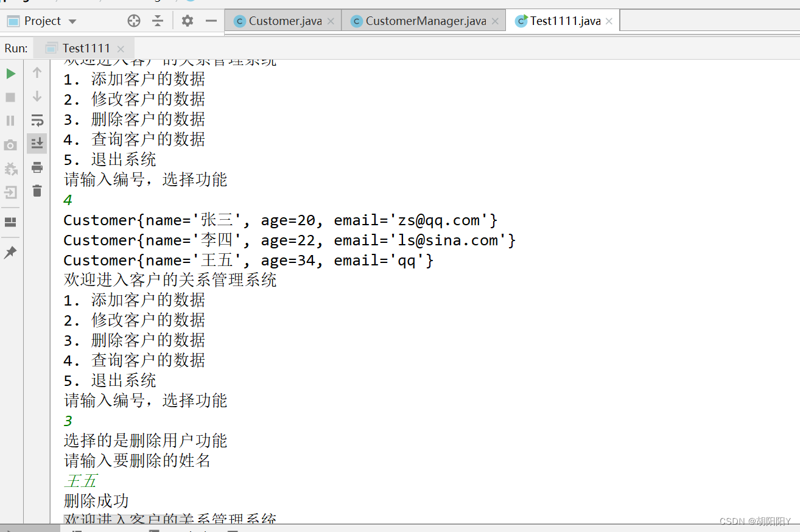800x532 pixels.
Task: Click the input number 3 in console
Action: pos(68,421)
